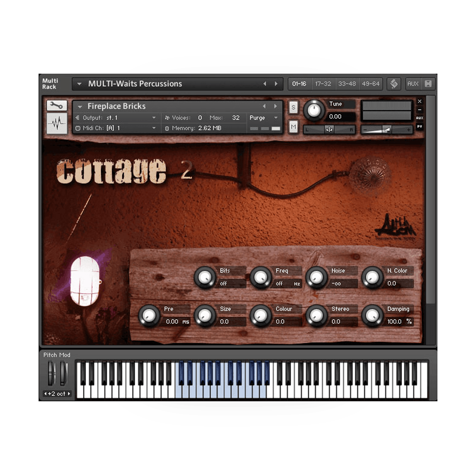The height and width of the screenshot is (476, 476).
Task: Click the Tune value field
Action: coord(341,116)
